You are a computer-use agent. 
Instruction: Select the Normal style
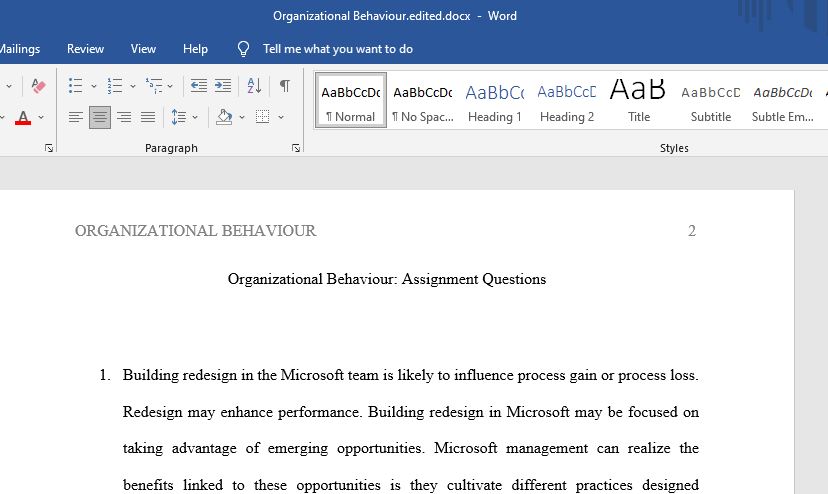[351, 100]
